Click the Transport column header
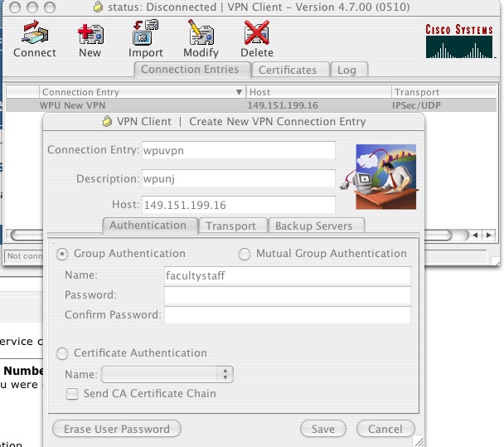 click(x=444, y=92)
